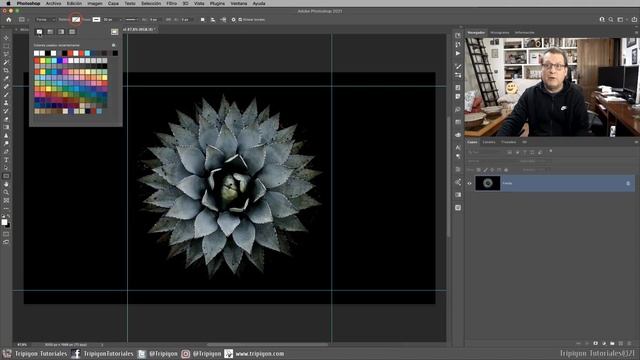The image size is (640, 360).
Task: Click the delete layer trash icon
Action: tap(629, 344)
